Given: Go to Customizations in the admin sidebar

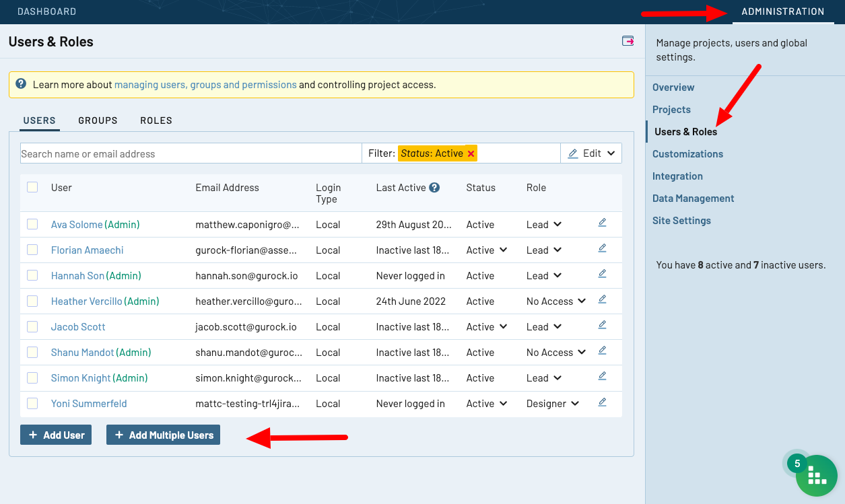Looking at the screenshot, I should pos(687,154).
